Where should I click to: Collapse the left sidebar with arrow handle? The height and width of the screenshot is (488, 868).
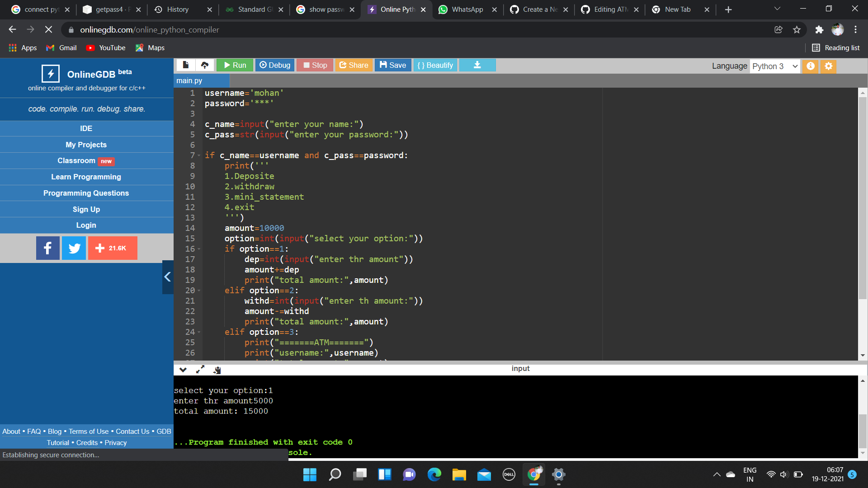click(x=168, y=277)
